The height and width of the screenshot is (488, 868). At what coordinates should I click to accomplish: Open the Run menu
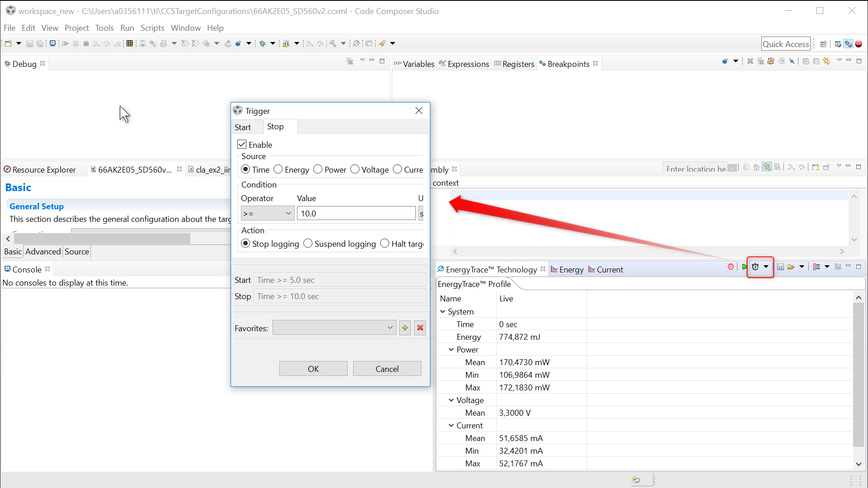tap(127, 28)
